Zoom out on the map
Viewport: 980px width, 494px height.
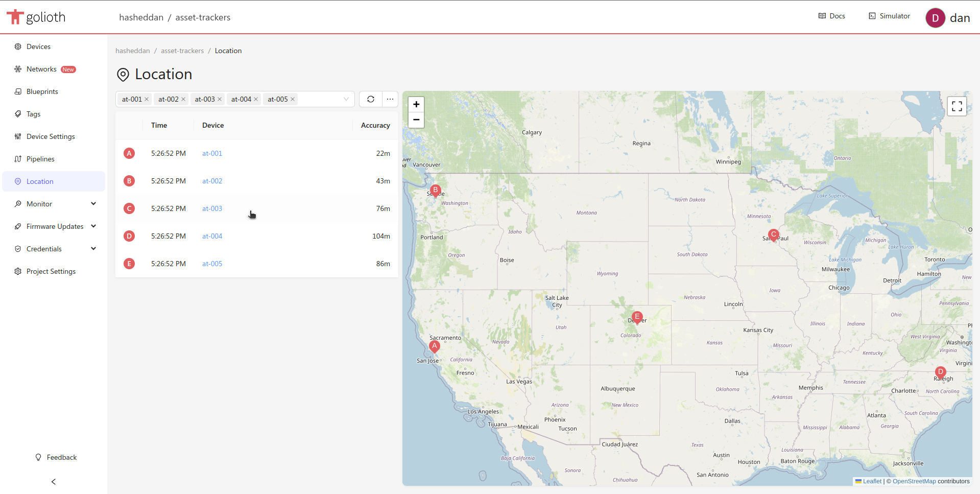(x=416, y=120)
